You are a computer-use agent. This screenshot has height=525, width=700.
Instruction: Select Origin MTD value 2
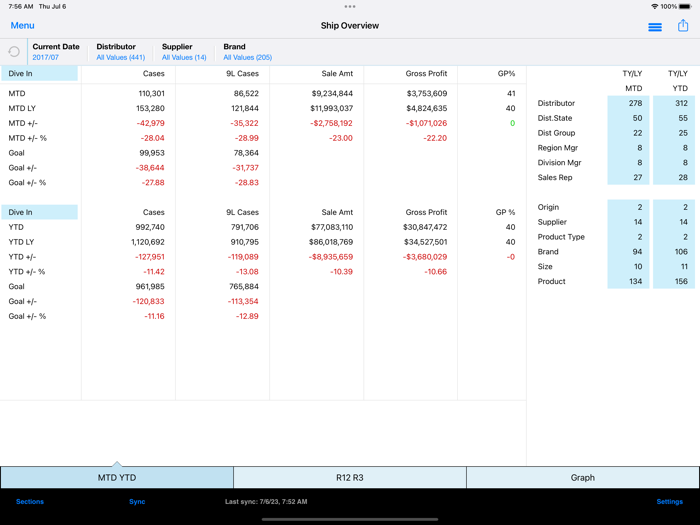click(628, 207)
